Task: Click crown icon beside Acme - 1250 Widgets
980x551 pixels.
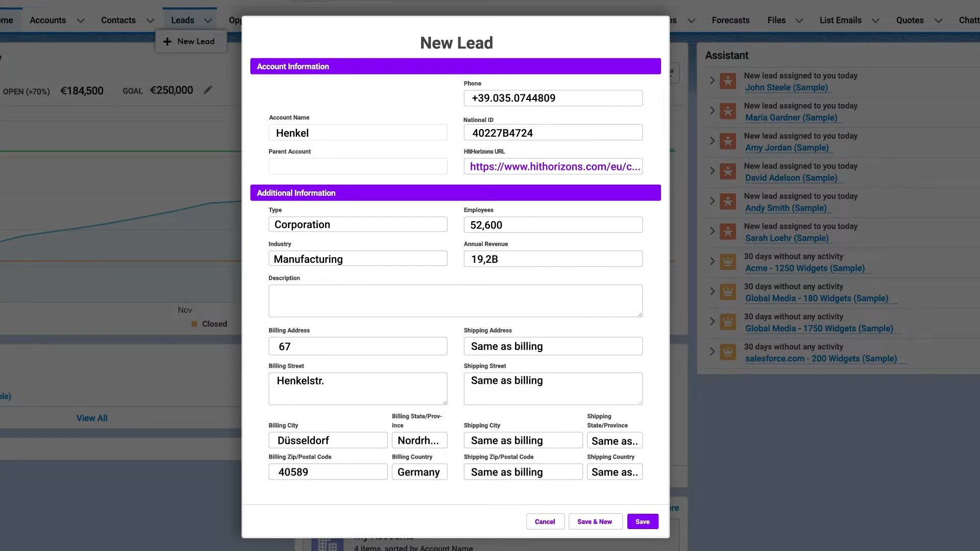Action: point(728,262)
